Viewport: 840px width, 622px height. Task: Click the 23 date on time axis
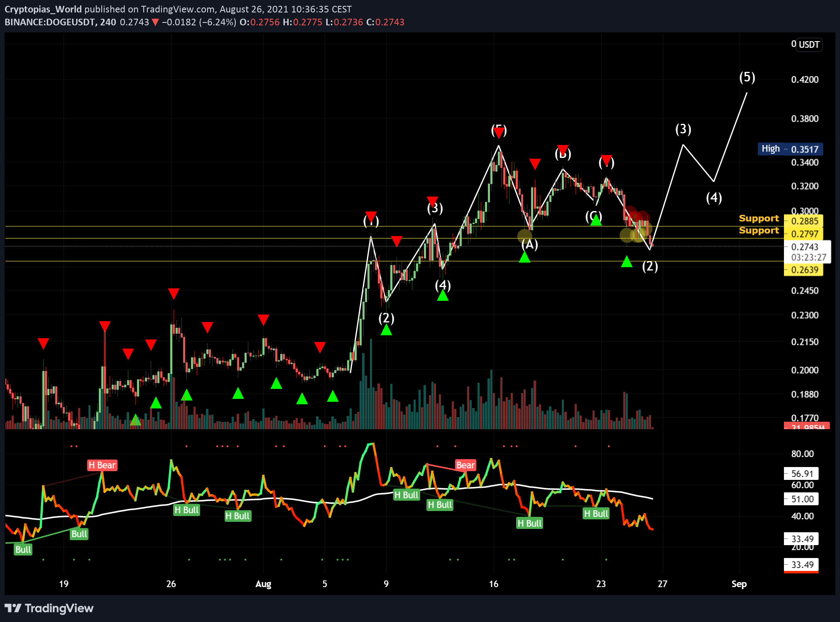click(x=601, y=584)
